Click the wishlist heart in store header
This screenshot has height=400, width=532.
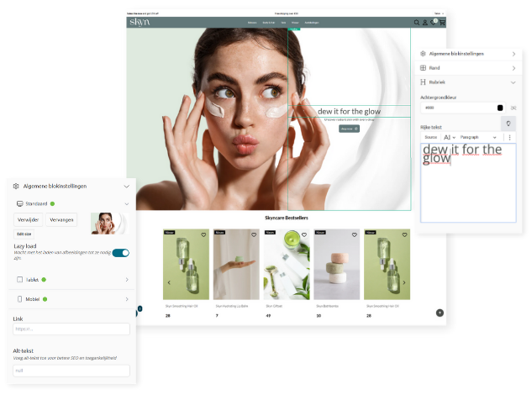click(x=433, y=23)
